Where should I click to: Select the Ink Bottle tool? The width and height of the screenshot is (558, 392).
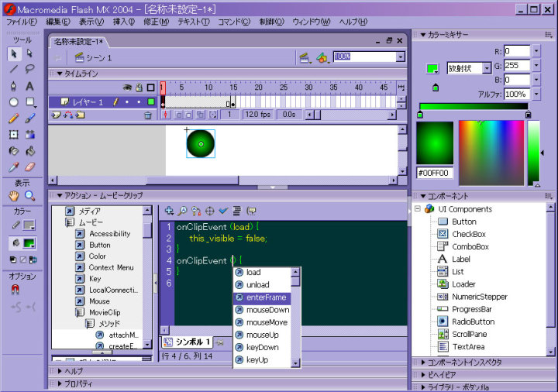pyautogui.click(x=14, y=151)
